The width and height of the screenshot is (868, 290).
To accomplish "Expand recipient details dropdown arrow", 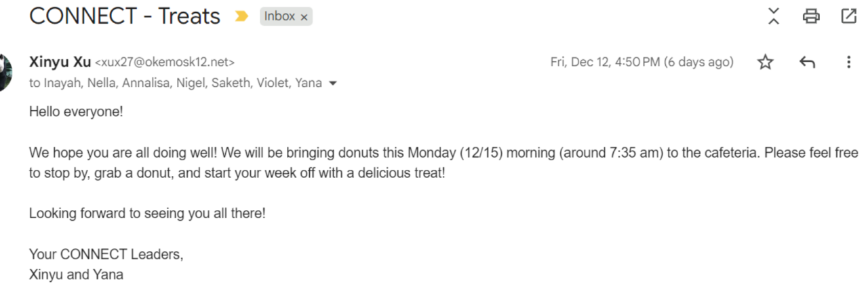I will pos(332,84).
